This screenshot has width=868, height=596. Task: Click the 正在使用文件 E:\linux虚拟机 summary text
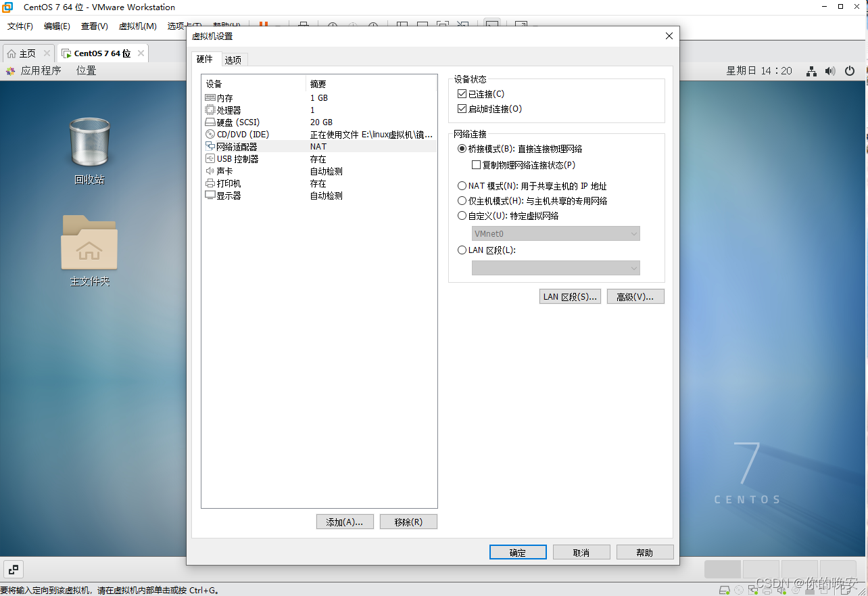pos(371,135)
